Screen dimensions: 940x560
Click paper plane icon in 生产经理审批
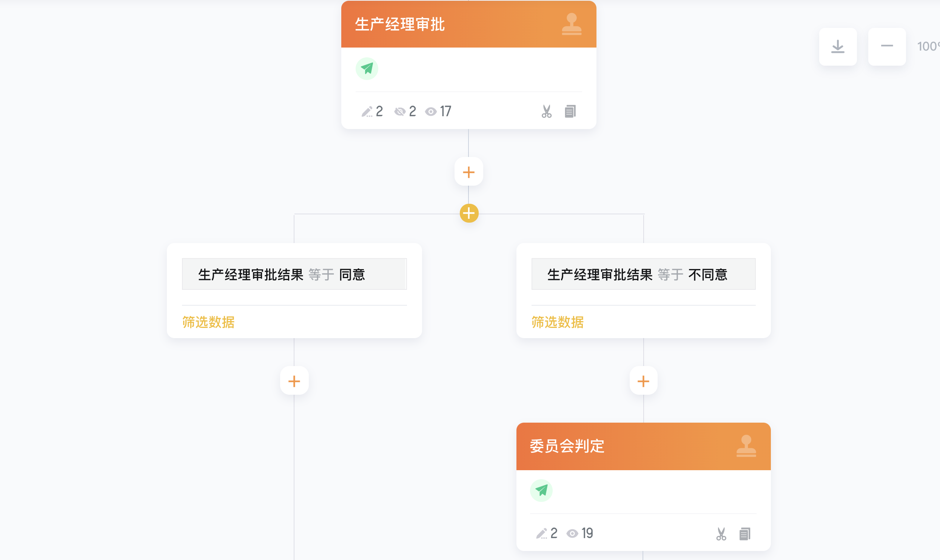367,69
